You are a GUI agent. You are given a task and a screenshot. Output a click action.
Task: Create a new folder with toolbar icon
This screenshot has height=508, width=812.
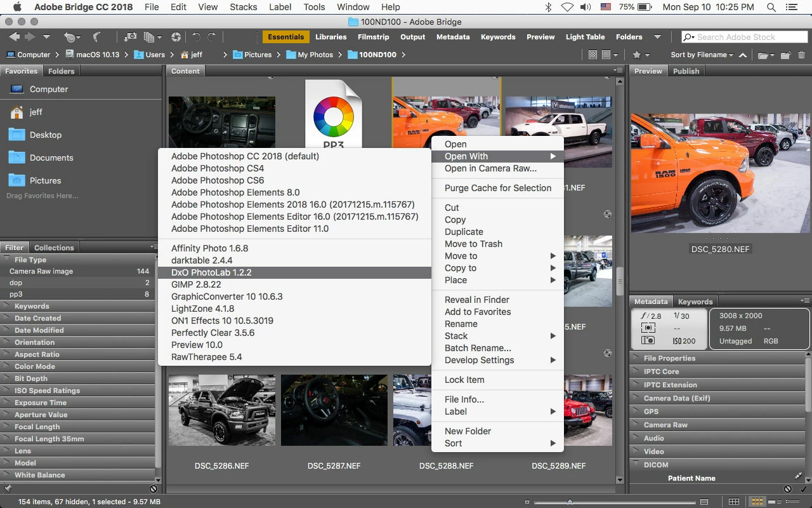click(x=785, y=55)
